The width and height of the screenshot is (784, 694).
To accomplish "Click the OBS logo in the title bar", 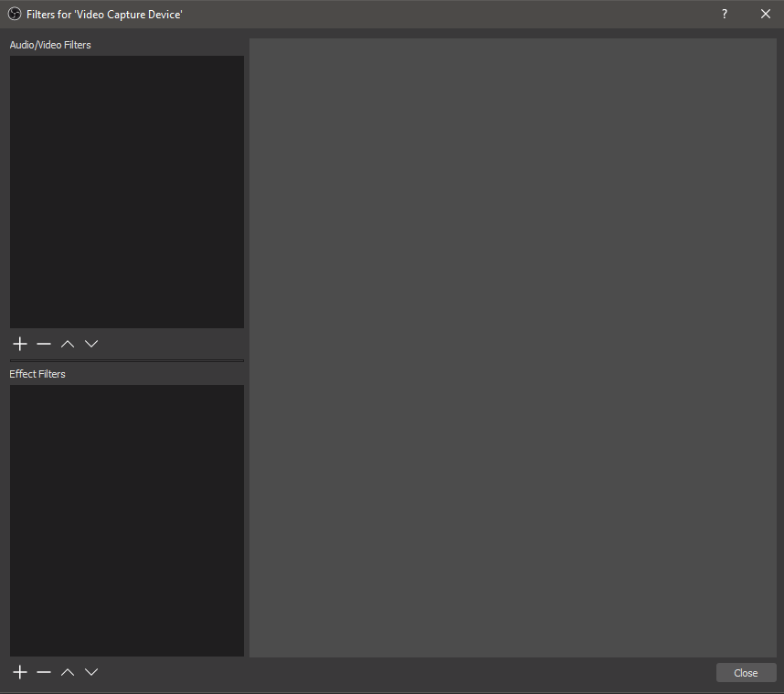I will coord(15,14).
